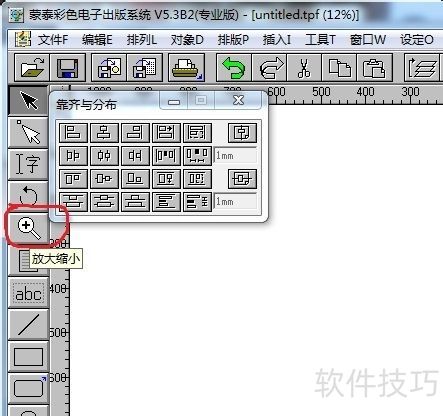Click the horizontal ruler at 400

[x=366, y=92]
